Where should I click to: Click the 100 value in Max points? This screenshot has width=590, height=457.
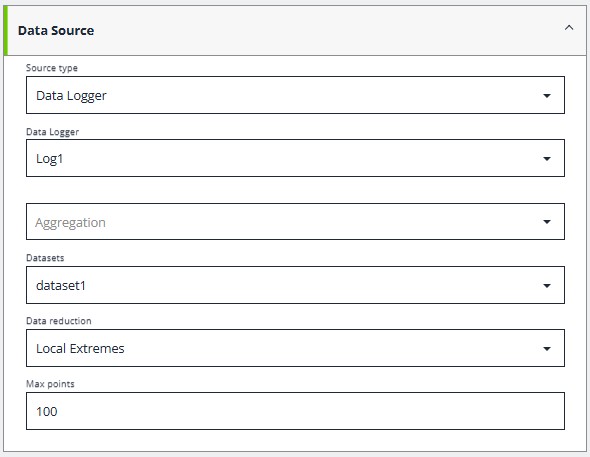tap(47, 411)
